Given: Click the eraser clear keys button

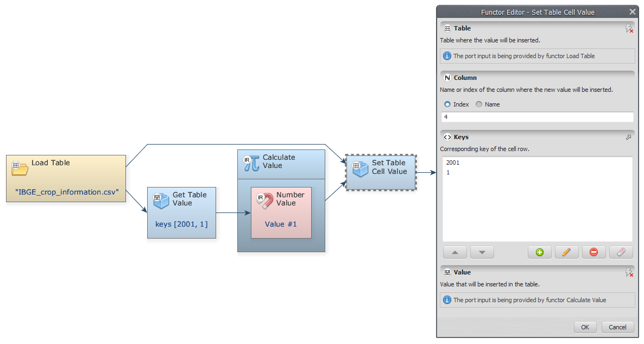Looking at the screenshot, I should click(x=621, y=252).
